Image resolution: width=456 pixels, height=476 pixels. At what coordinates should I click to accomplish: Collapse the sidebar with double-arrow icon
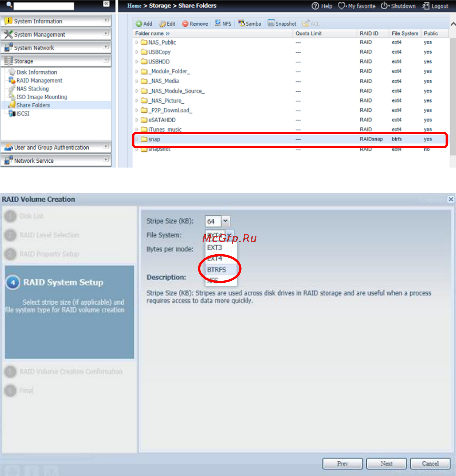tap(106, 4)
